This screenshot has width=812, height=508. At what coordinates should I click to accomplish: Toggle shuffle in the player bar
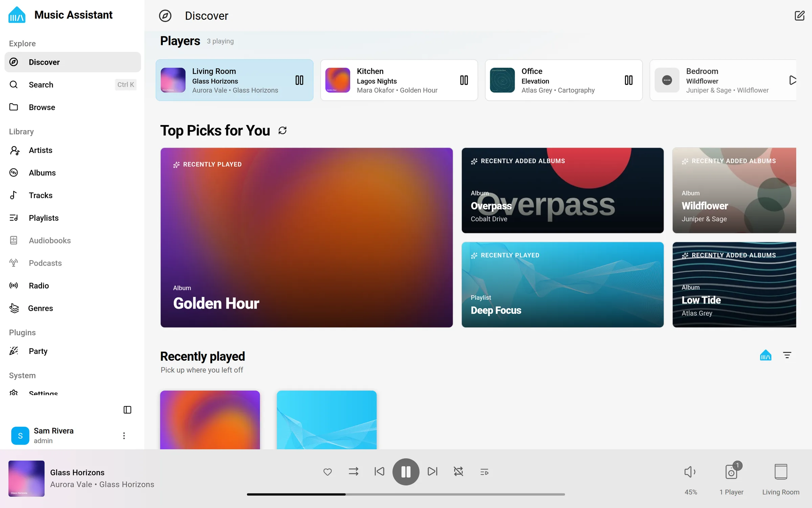pos(354,471)
